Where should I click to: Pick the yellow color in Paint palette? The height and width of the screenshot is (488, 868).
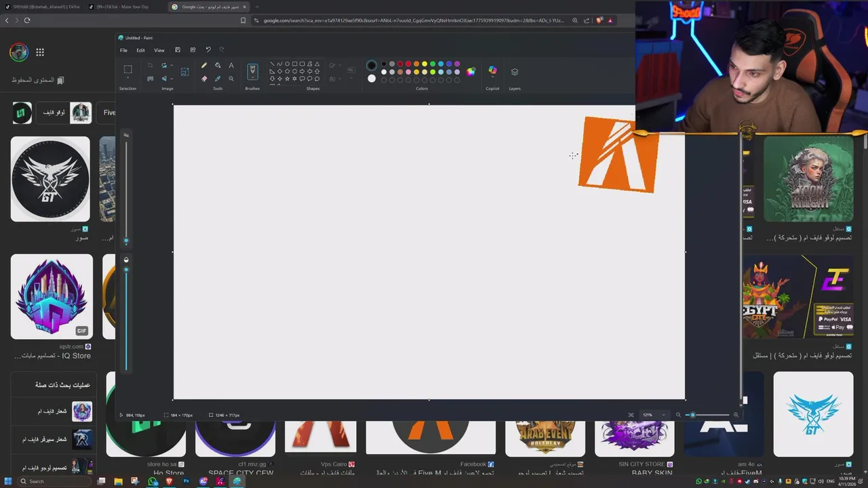point(425,64)
